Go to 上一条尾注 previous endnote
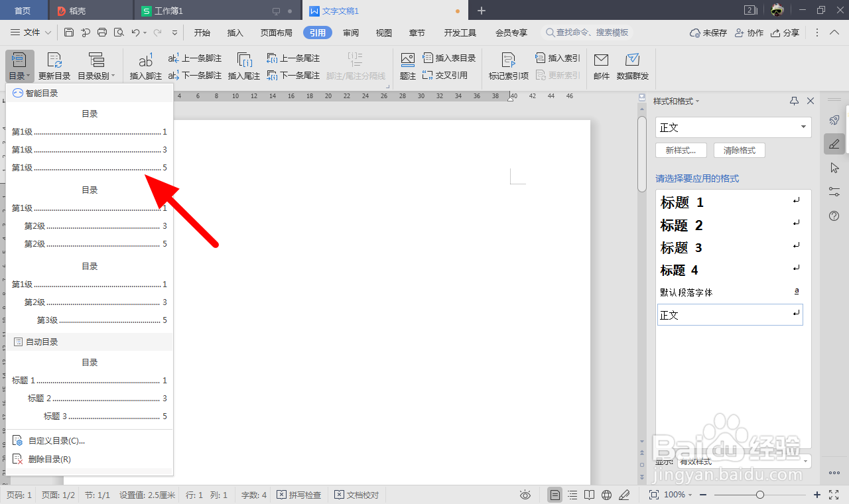 point(293,58)
